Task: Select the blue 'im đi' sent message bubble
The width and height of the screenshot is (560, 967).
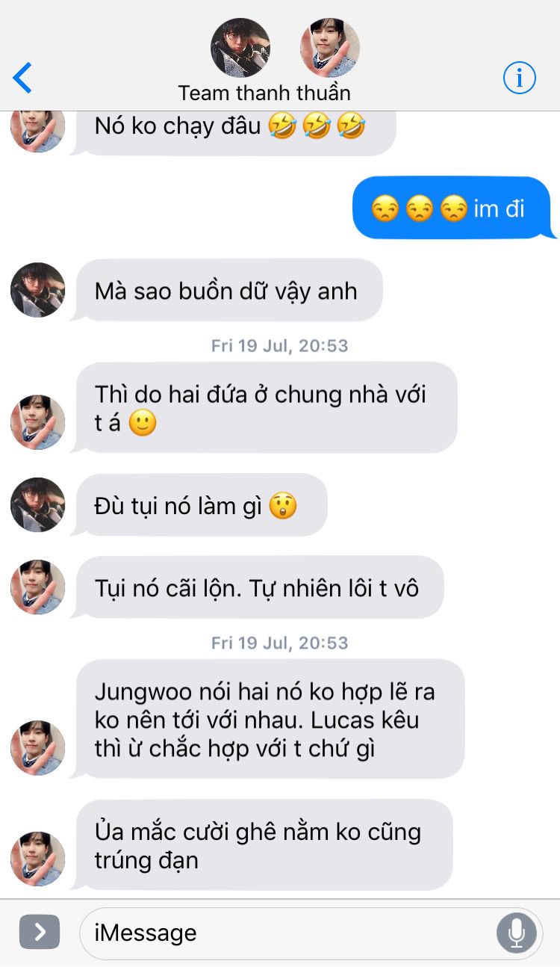Action: [x=453, y=208]
